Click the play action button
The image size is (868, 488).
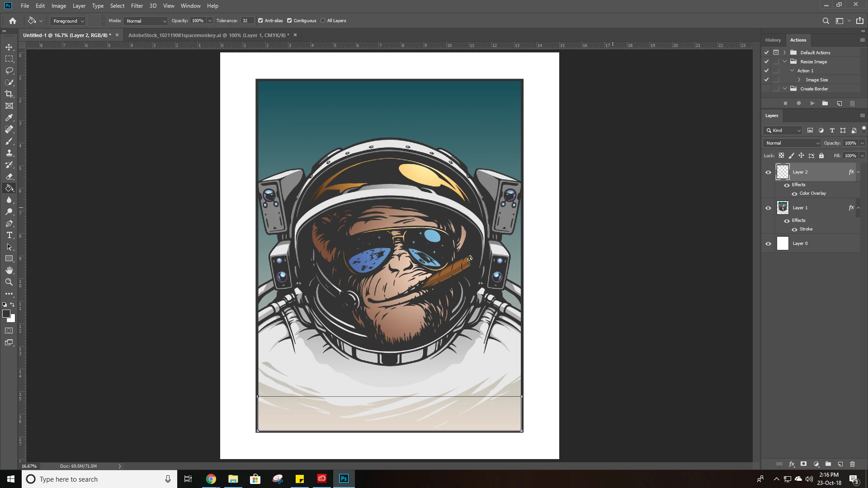[812, 103]
